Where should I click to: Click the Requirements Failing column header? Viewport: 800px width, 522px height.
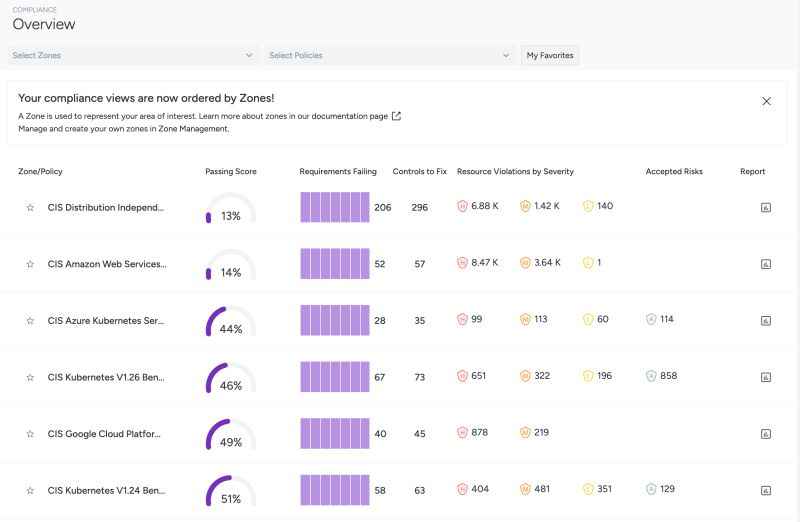click(x=338, y=172)
